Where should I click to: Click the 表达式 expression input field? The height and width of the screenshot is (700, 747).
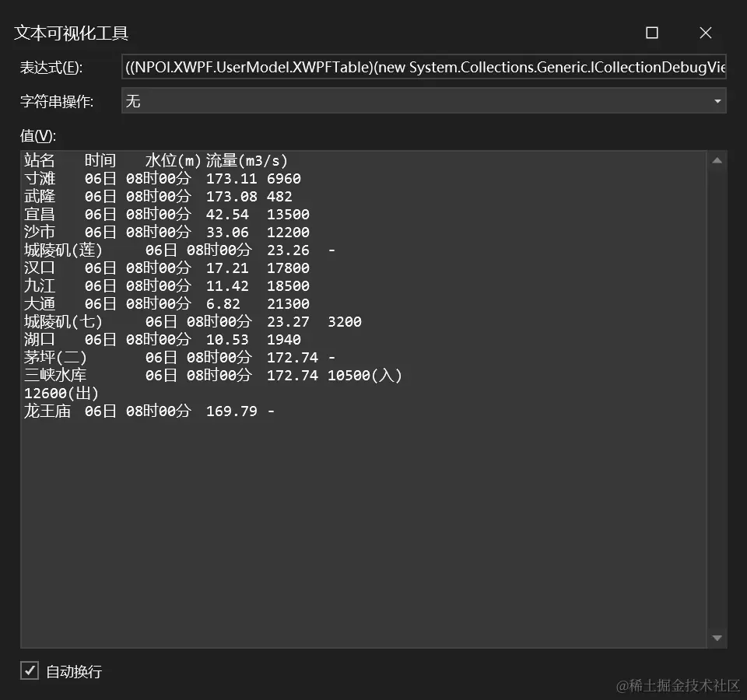click(423, 67)
